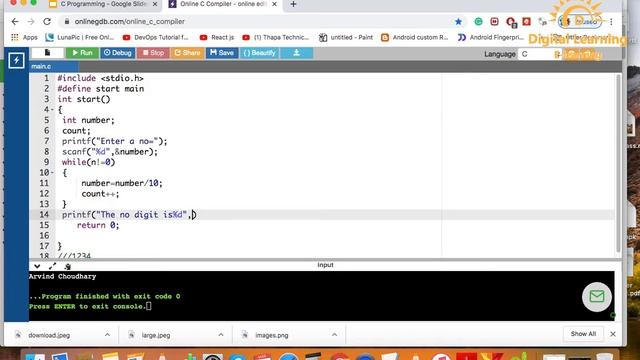The width and height of the screenshot is (640, 360).
Task: Close the C Programming tab
Action: pos(155,4)
